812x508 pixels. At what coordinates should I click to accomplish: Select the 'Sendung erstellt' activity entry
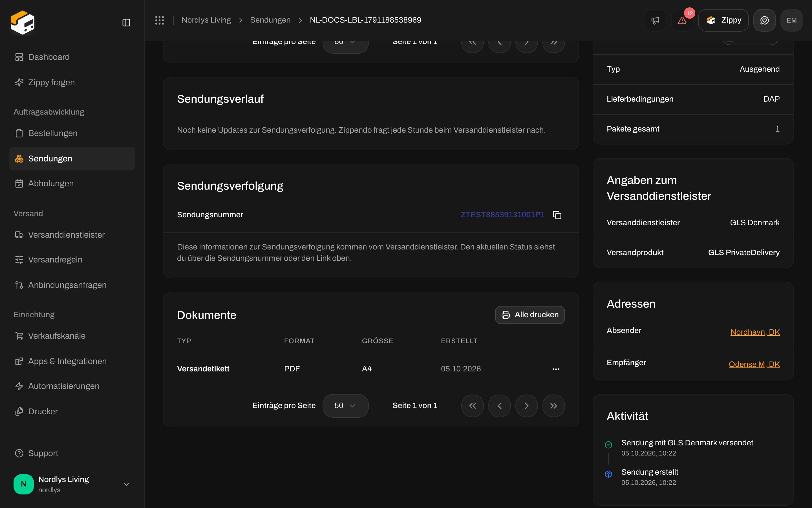pos(650,472)
